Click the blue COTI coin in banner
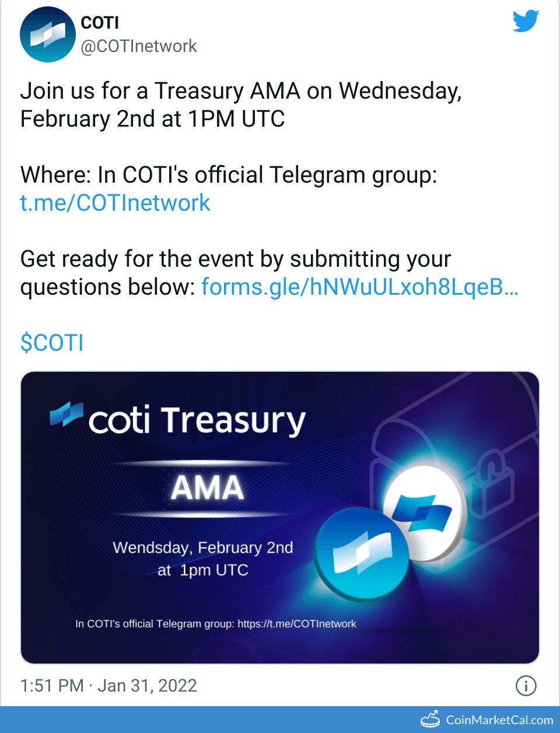Viewport: 560px width, 733px height. coord(362,553)
